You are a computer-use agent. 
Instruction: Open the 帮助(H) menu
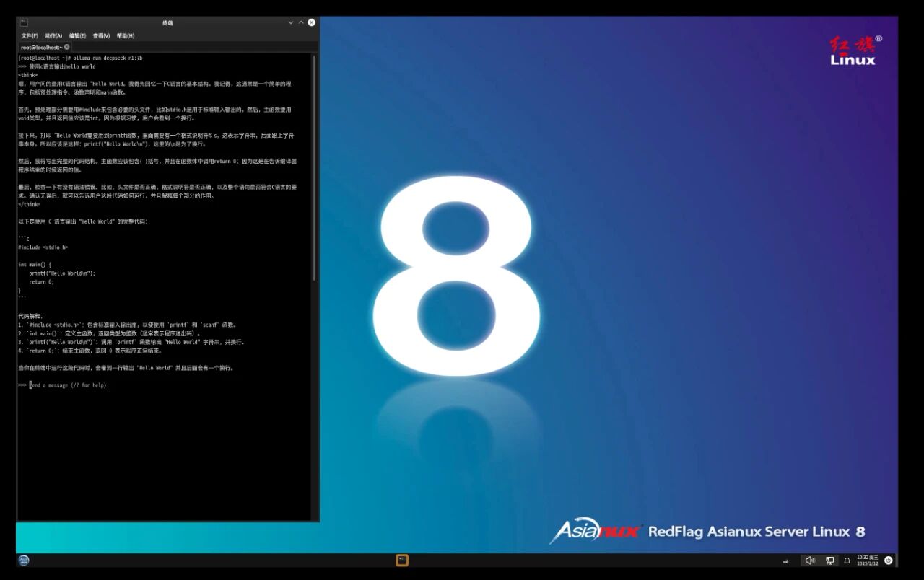(126, 35)
